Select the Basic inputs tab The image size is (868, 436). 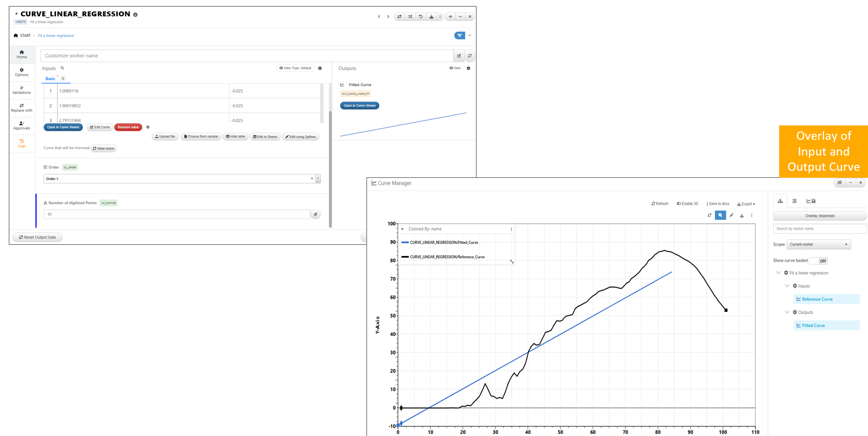point(50,79)
